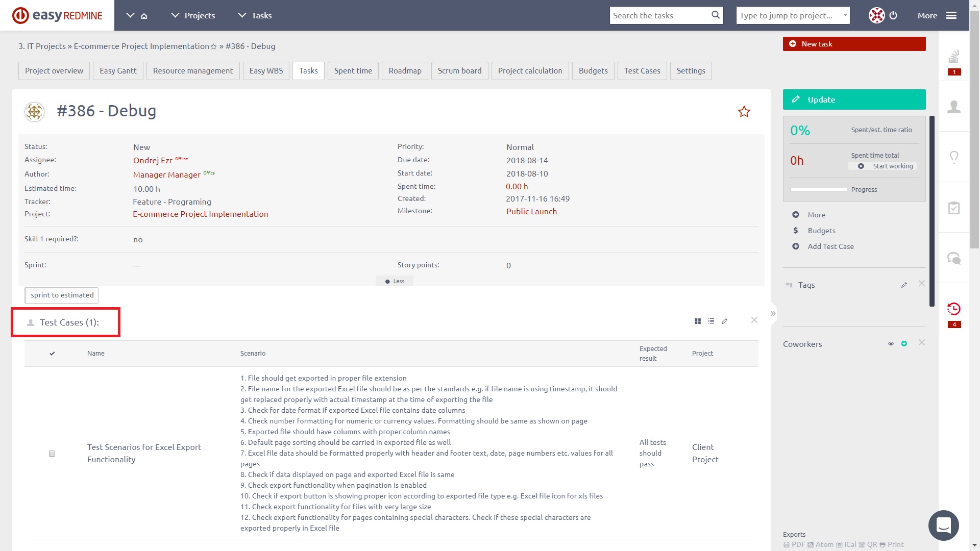The image size is (980, 551).
Task: Open activity feed icon in right rail
Action: click(954, 56)
